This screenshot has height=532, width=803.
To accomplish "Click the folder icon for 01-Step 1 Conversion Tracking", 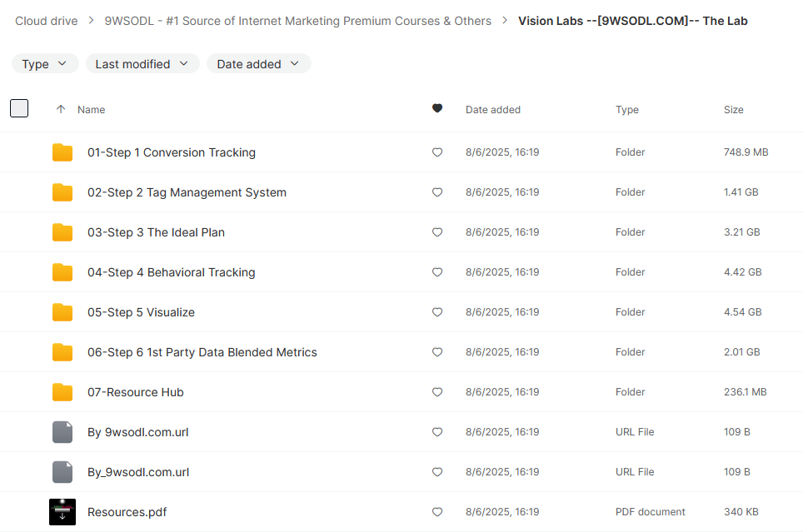I will pyautogui.click(x=62, y=152).
